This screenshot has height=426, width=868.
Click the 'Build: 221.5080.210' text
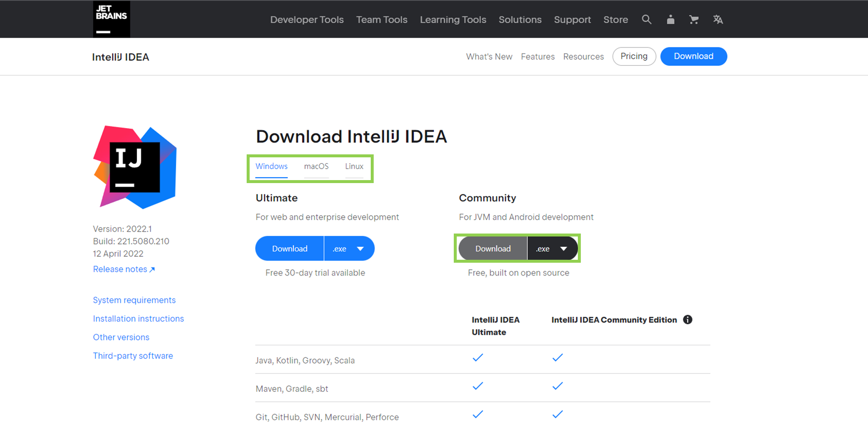[131, 241]
